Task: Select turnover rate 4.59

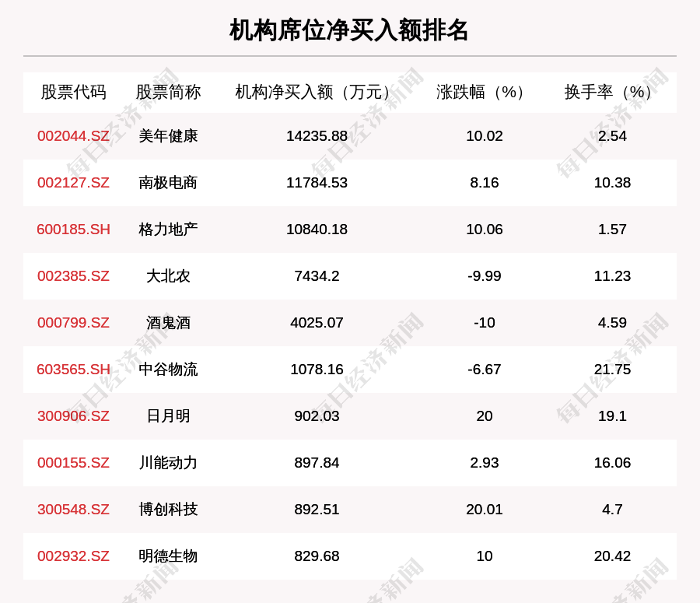Action: coord(612,322)
